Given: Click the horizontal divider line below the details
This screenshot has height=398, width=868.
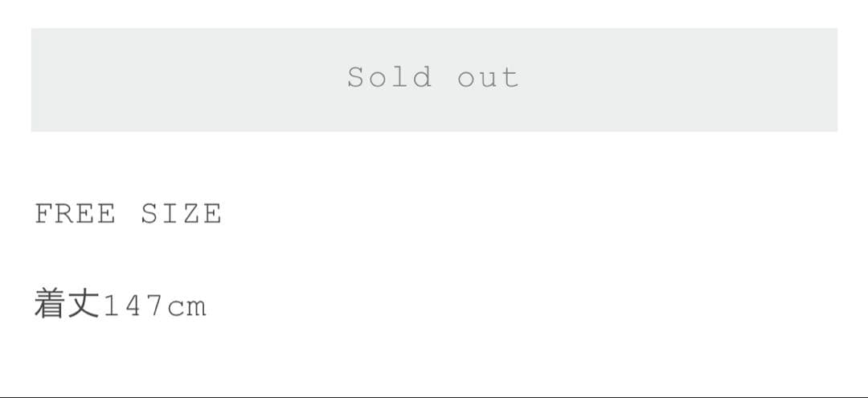Looking at the screenshot, I should click(x=434, y=396).
